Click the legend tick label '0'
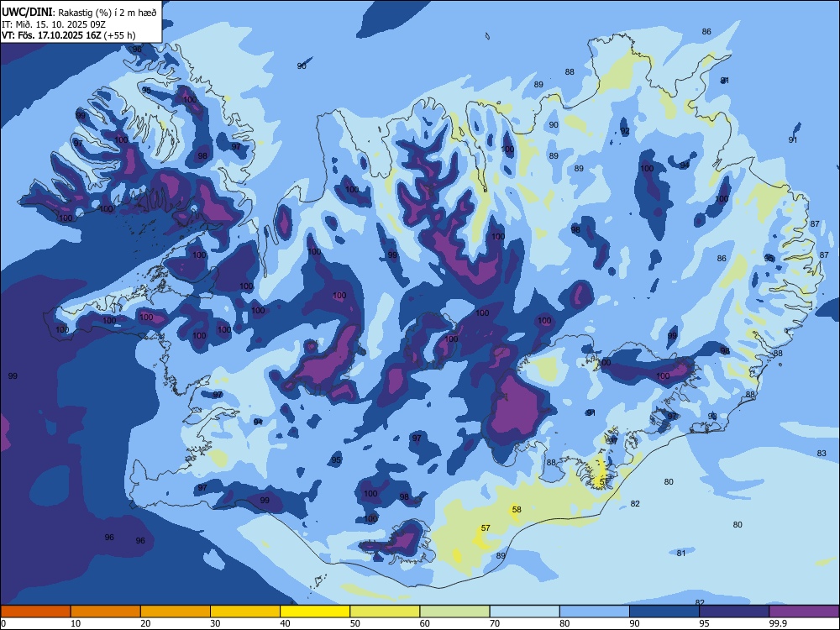 coord(3,623)
